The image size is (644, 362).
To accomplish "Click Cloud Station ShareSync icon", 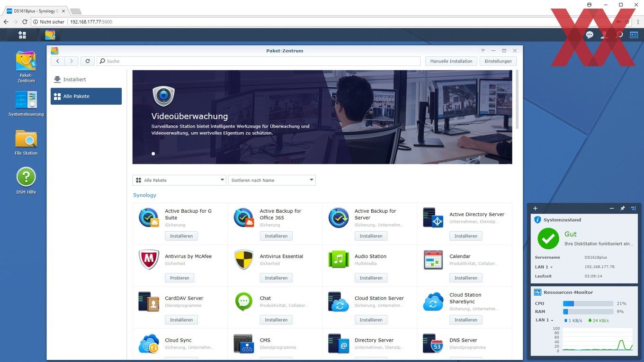I will [433, 302].
